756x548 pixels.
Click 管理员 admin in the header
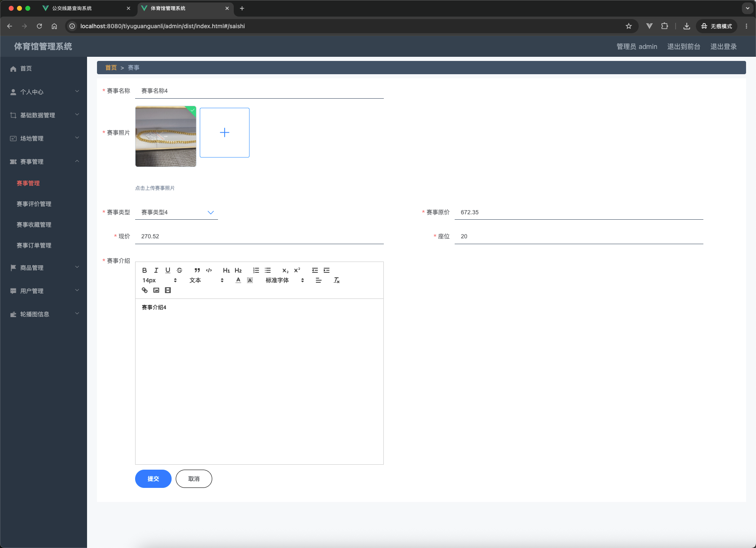(637, 46)
